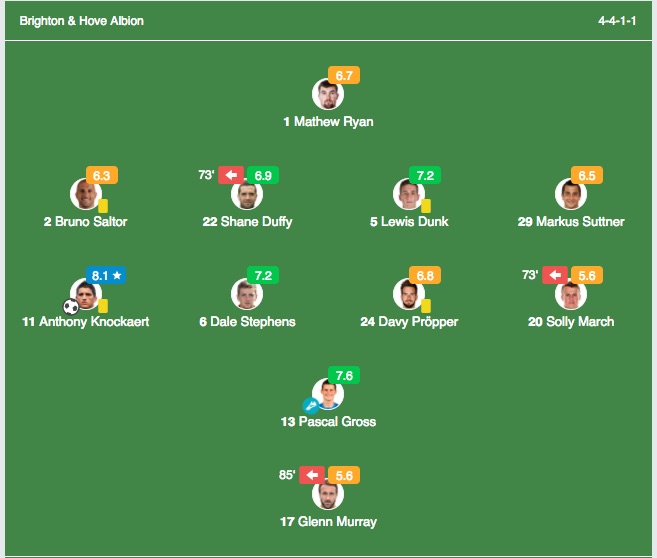Click Shane Duffy's red substitution arrow
Viewport: 657px width, 558px height.
(x=231, y=175)
